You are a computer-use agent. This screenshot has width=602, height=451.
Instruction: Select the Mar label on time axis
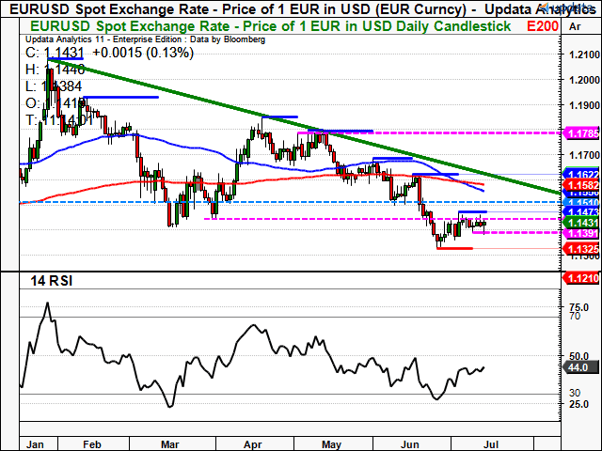point(170,444)
